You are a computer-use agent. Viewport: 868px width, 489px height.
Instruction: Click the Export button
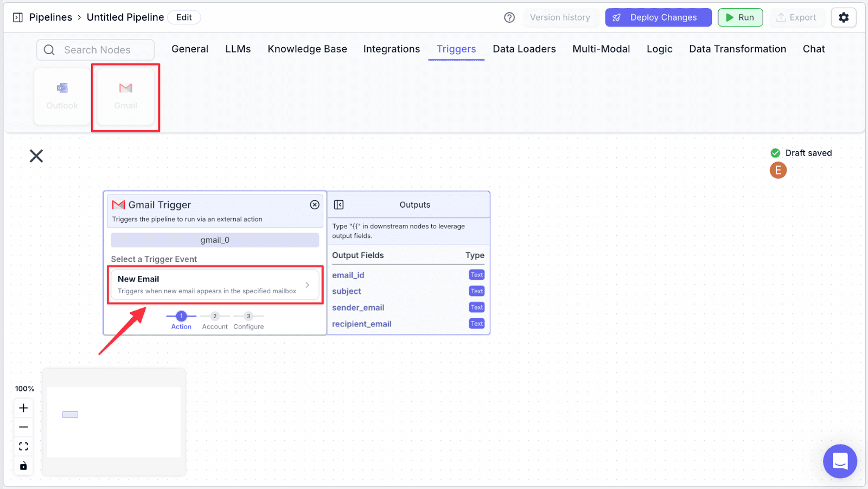click(x=796, y=17)
